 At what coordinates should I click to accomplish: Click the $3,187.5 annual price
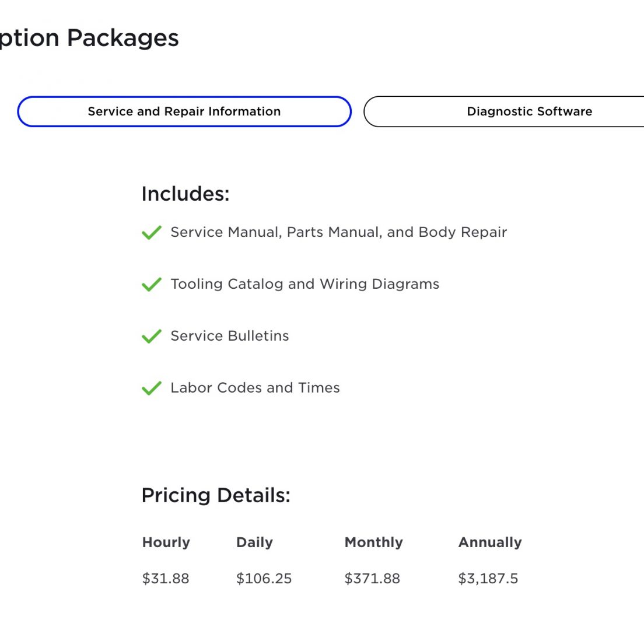[x=488, y=578]
